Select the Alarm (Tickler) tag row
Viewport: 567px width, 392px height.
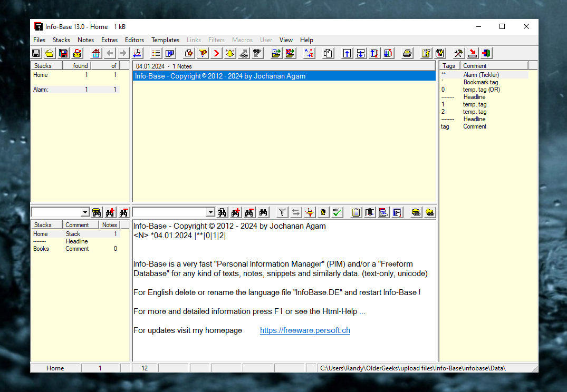pyautogui.click(x=484, y=75)
